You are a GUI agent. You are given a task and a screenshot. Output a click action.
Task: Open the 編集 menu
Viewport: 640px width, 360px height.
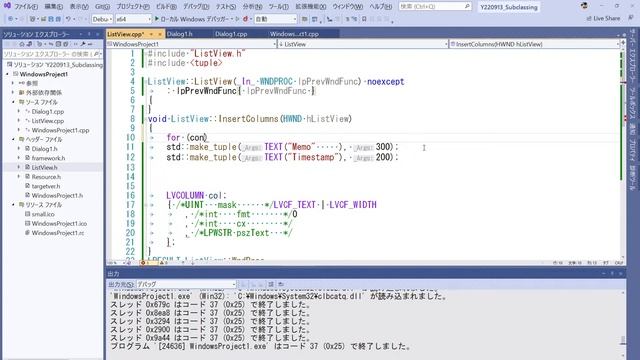click(53, 7)
